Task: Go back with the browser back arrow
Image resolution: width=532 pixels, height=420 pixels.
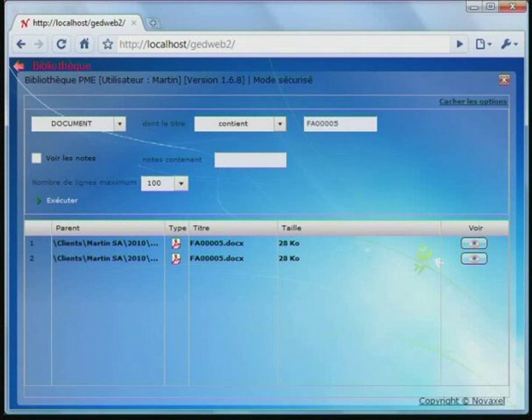Action: coord(21,44)
